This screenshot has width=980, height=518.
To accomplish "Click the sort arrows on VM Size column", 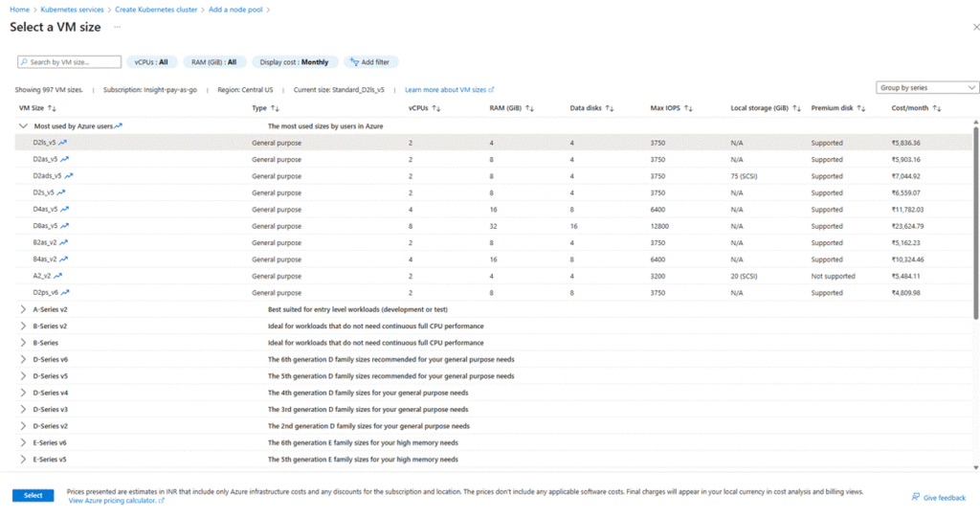I will pyautogui.click(x=52, y=108).
